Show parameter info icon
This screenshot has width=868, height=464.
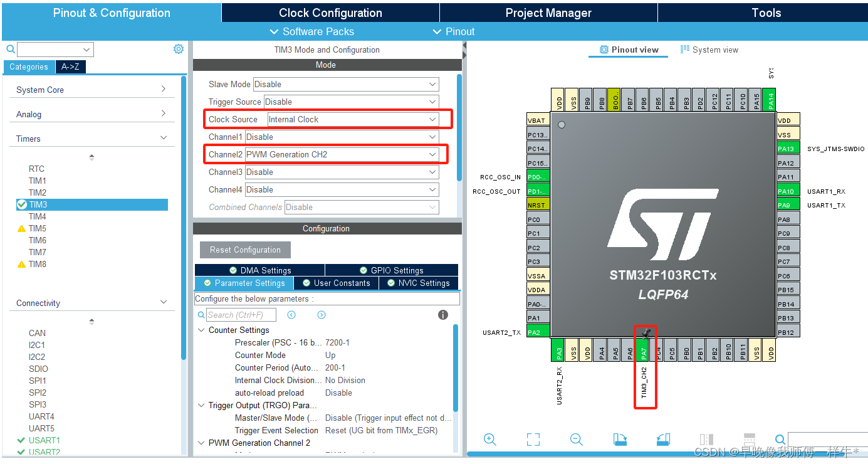coord(443,315)
